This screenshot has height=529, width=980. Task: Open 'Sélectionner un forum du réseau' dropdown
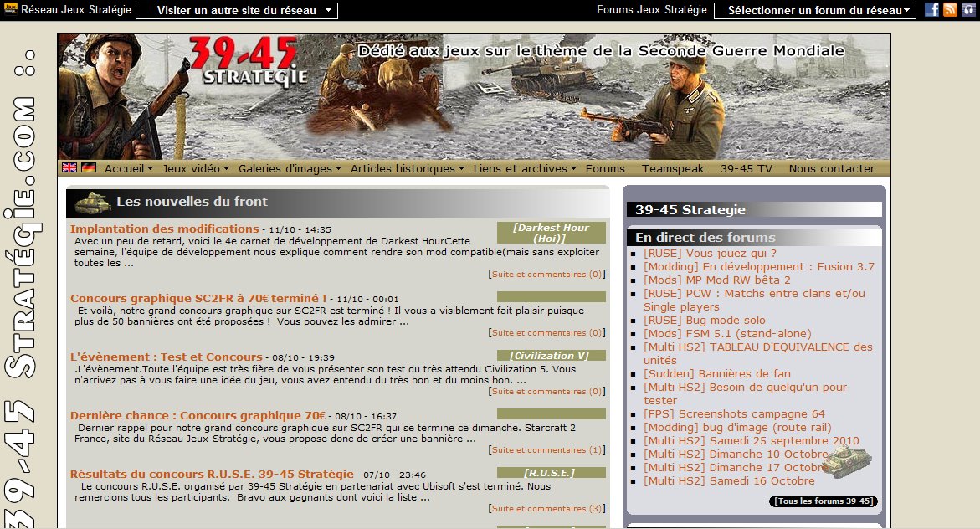coord(814,11)
